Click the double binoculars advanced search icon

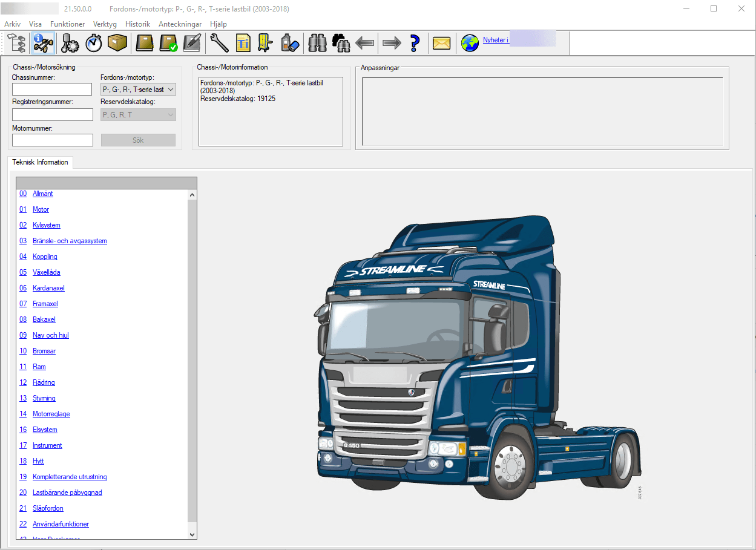(341, 43)
